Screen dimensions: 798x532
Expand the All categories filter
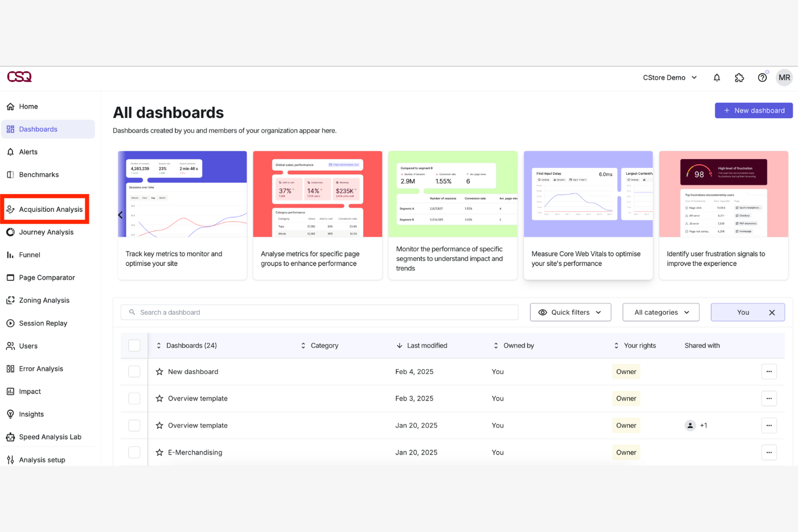(x=661, y=312)
